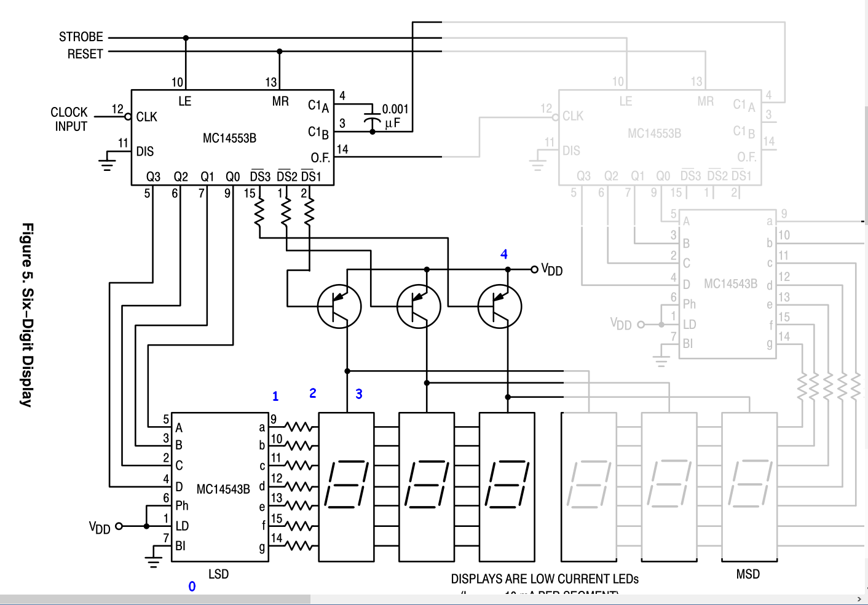Click the ground symbol below black MC14543B BI pin
Screen dimensions: 868x605
pos(153,561)
